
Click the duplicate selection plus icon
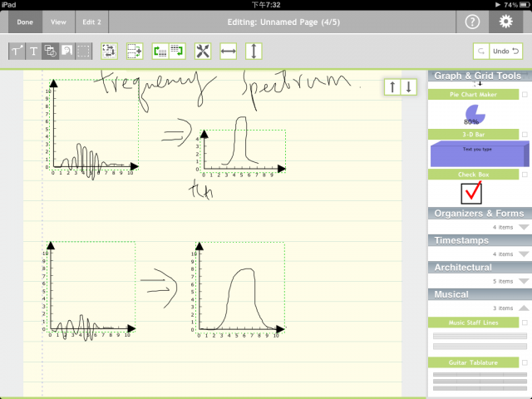[135, 52]
